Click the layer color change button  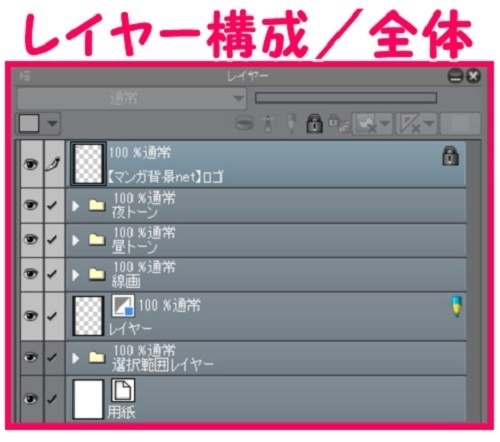coord(460,123)
